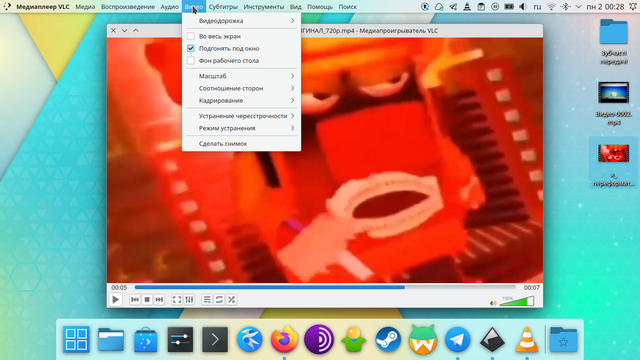Screen dimensions: 640x360
Task: Expand 'Устранение чересстрочности' submenu
Action: [241, 116]
